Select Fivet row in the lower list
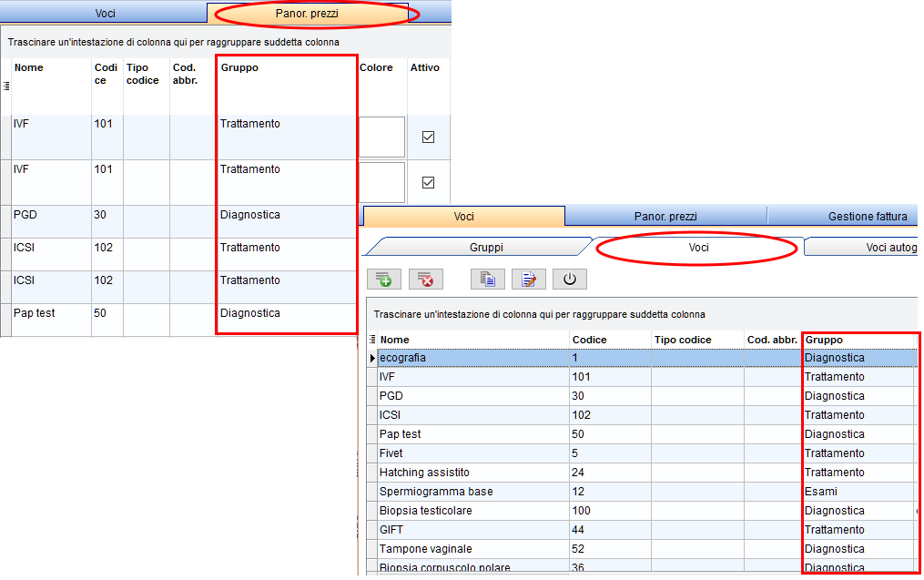This screenshot has height=580, width=924. click(x=473, y=453)
